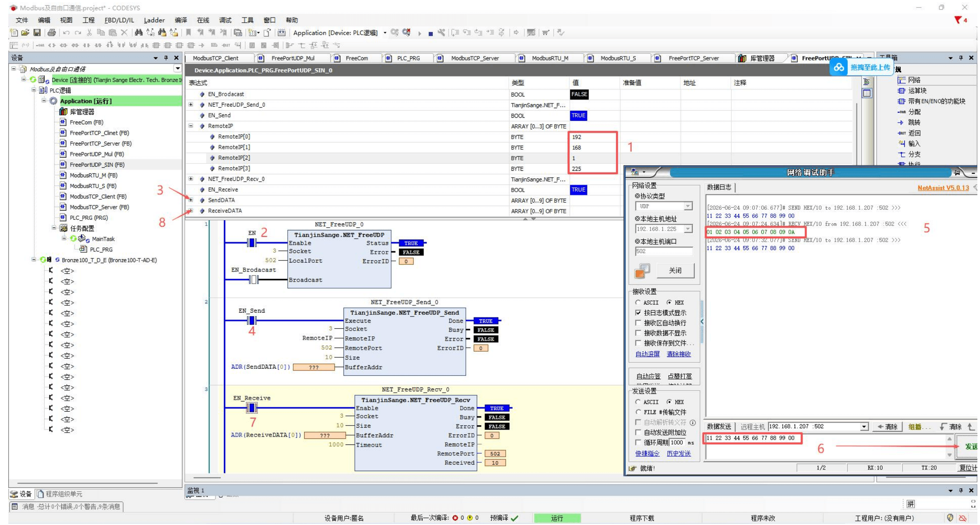Click the Cut scissors icon
Screen dimensions: 980x525
click(x=89, y=32)
